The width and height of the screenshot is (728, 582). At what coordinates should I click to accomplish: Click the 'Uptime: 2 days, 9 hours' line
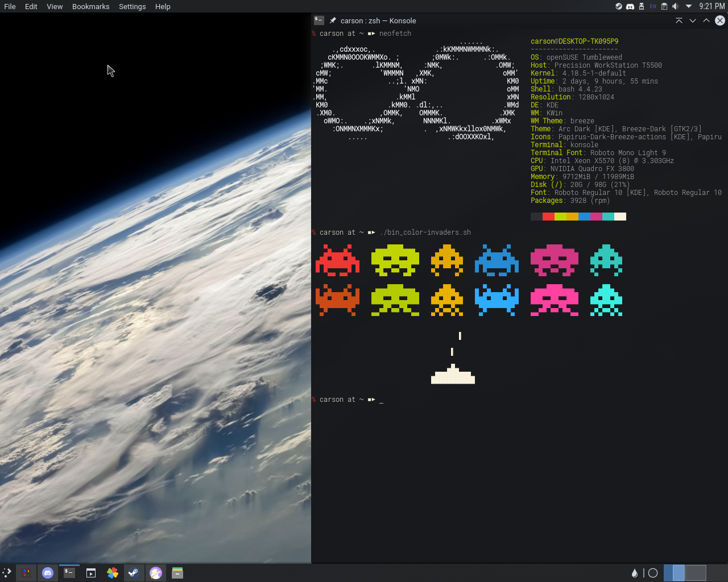pyautogui.click(x=594, y=81)
